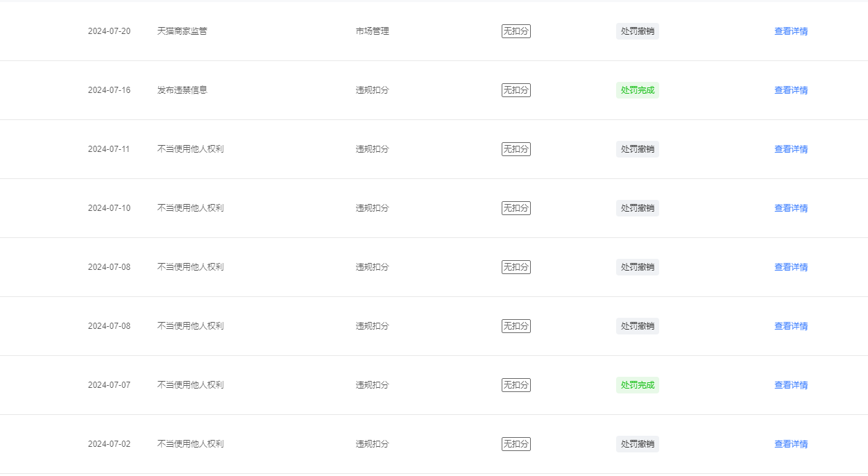The image size is (868, 476).
Task: Click the 处罚撤销 badge on the 2024-07-20 row
Action: point(638,31)
